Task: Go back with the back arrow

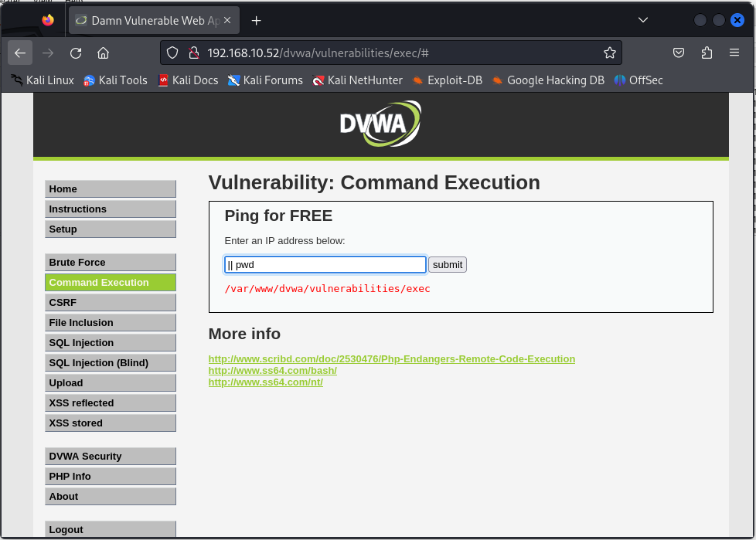Action: click(x=20, y=53)
